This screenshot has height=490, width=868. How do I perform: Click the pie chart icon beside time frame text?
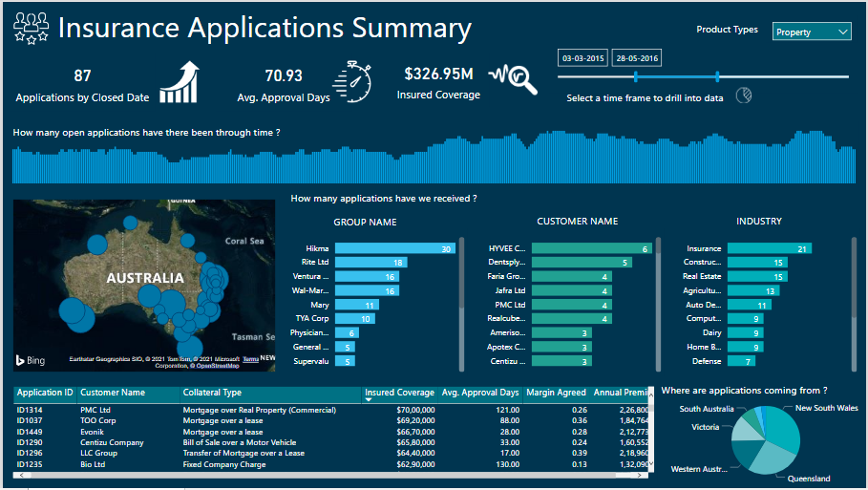coord(744,96)
